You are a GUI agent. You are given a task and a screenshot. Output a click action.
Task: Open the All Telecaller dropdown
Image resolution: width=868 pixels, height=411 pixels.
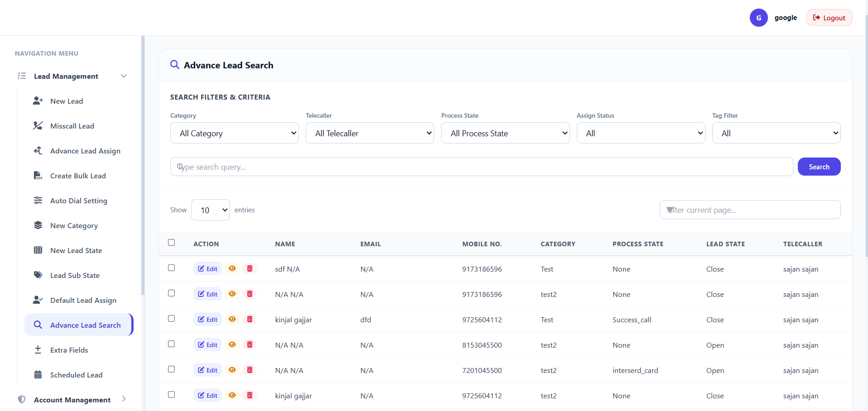370,133
